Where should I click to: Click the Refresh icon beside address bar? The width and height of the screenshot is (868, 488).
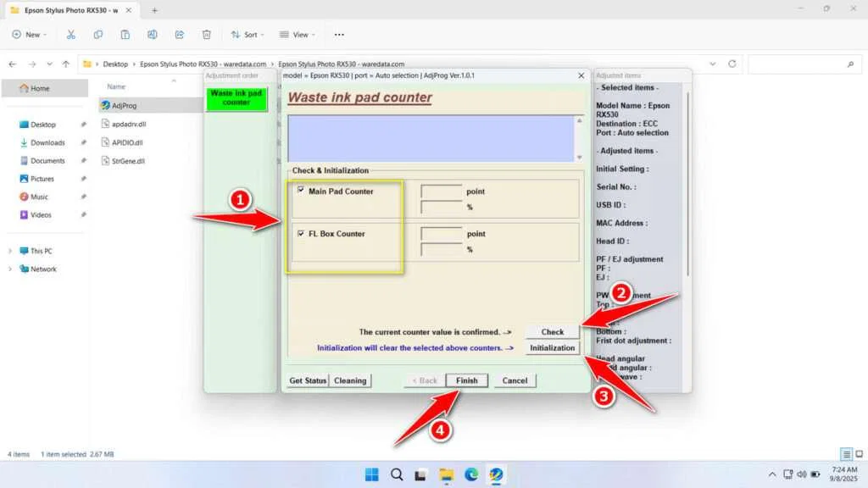coord(732,64)
